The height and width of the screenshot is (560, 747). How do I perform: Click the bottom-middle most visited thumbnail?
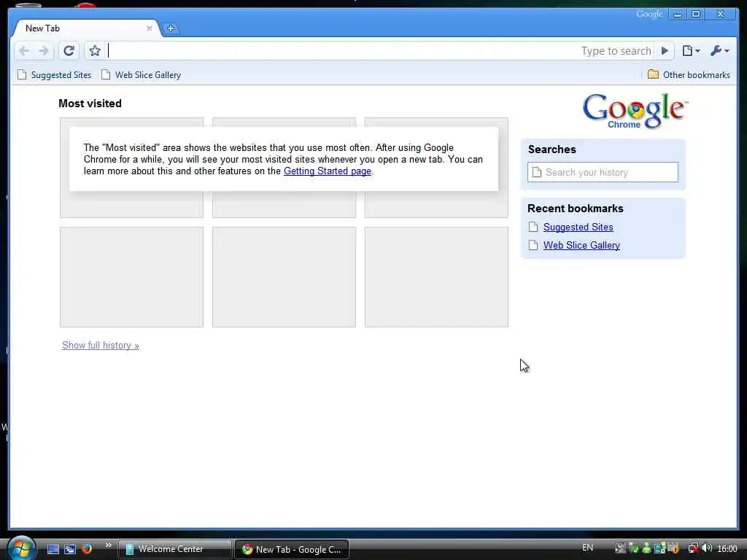pyautogui.click(x=284, y=277)
